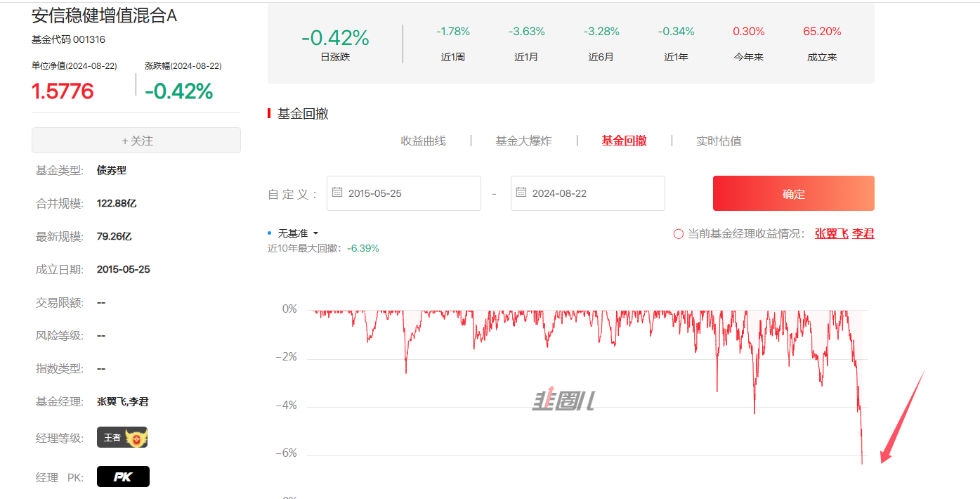This screenshot has width=980, height=499.
Task: Open the 李君 manager link
Action: pos(863,234)
